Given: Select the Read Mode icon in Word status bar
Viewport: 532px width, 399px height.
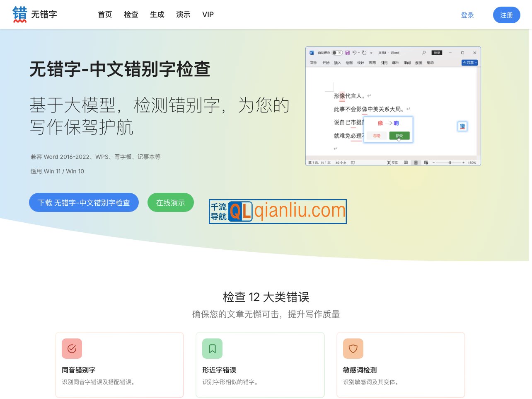Looking at the screenshot, I should (x=406, y=162).
